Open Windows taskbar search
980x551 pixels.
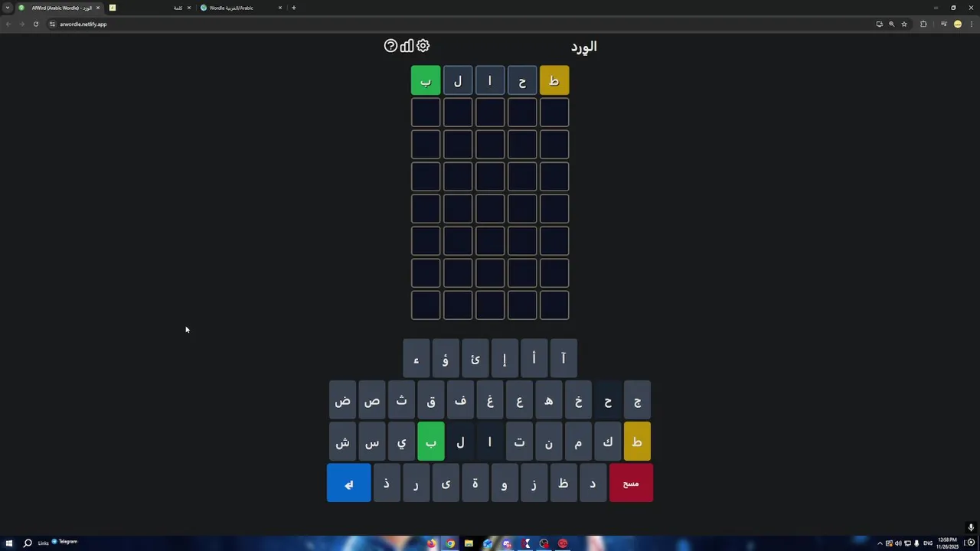coord(28,543)
